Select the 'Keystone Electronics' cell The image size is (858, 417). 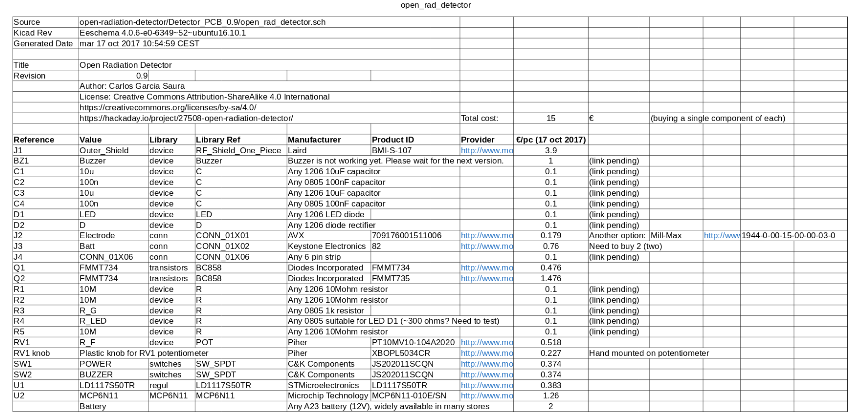pos(328,246)
